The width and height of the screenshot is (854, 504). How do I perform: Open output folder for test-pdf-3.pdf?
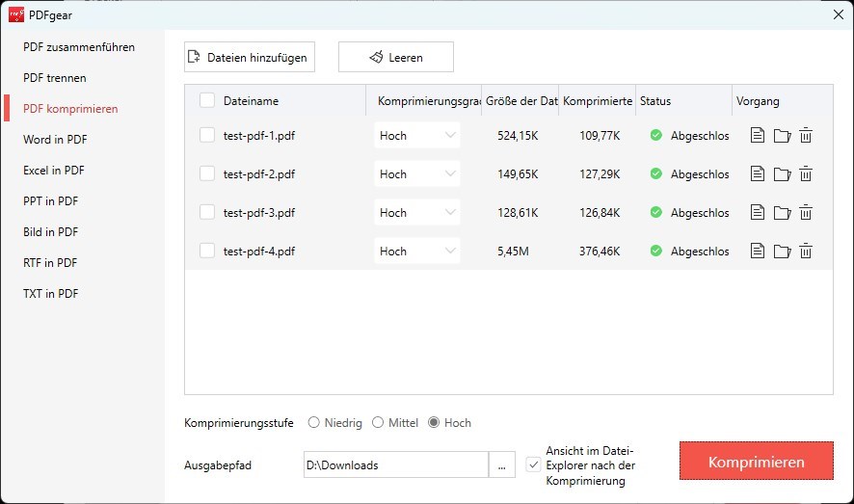point(782,213)
